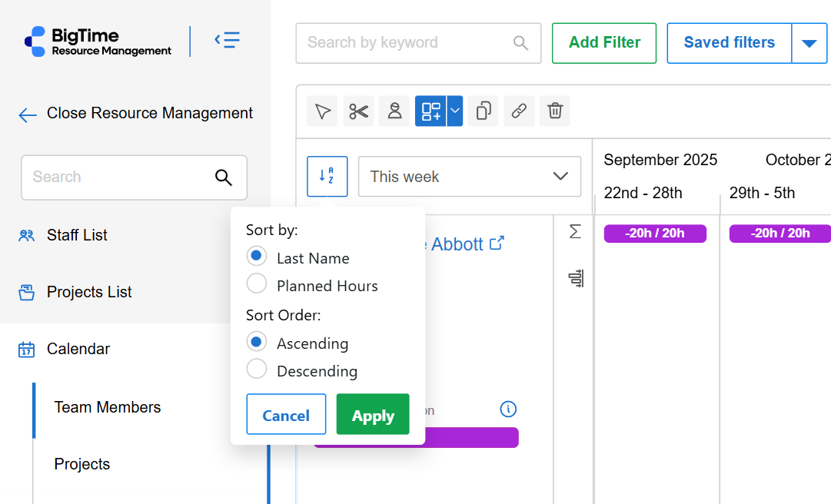This screenshot has height=504, width=831.
Task: Open Staff List in sidebar
Action: point(77,235)
